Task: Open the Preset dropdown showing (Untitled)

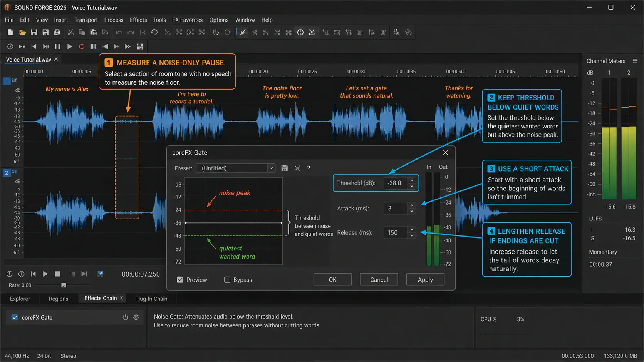Action: click(x=236, y=168)
